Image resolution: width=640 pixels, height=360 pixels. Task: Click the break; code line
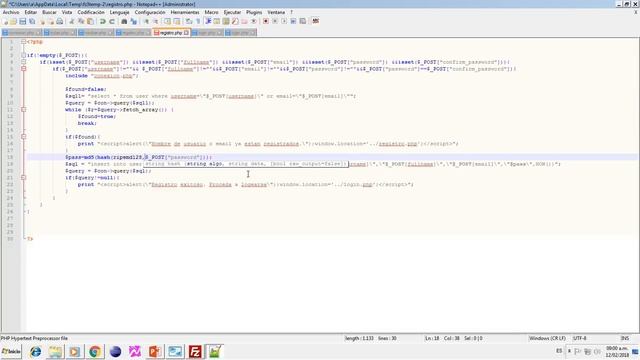coord(87,123)
